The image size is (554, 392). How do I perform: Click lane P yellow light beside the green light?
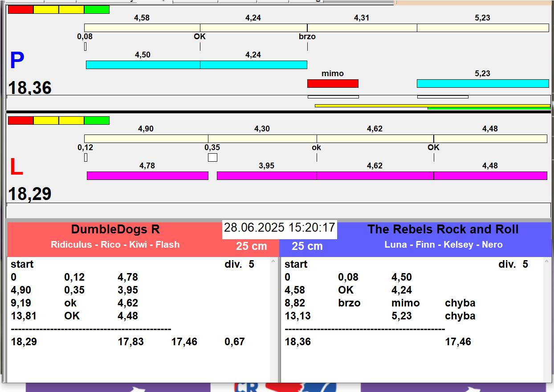[71, 9]
